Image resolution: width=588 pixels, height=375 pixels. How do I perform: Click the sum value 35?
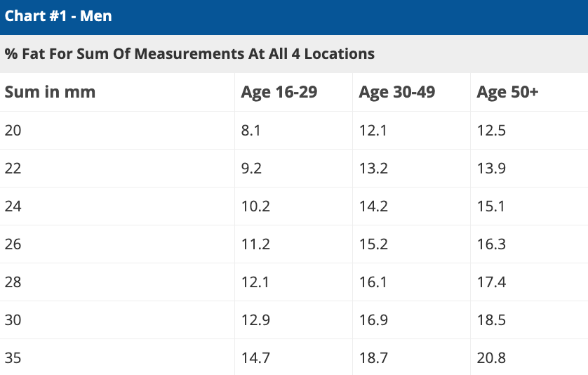pos(13,358)
